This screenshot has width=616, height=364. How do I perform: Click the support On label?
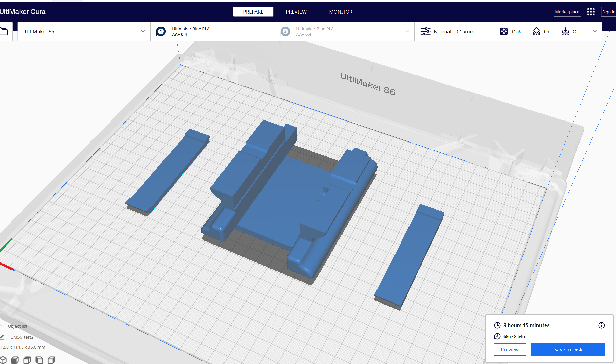pyautogui.click(x=547, y=32)
